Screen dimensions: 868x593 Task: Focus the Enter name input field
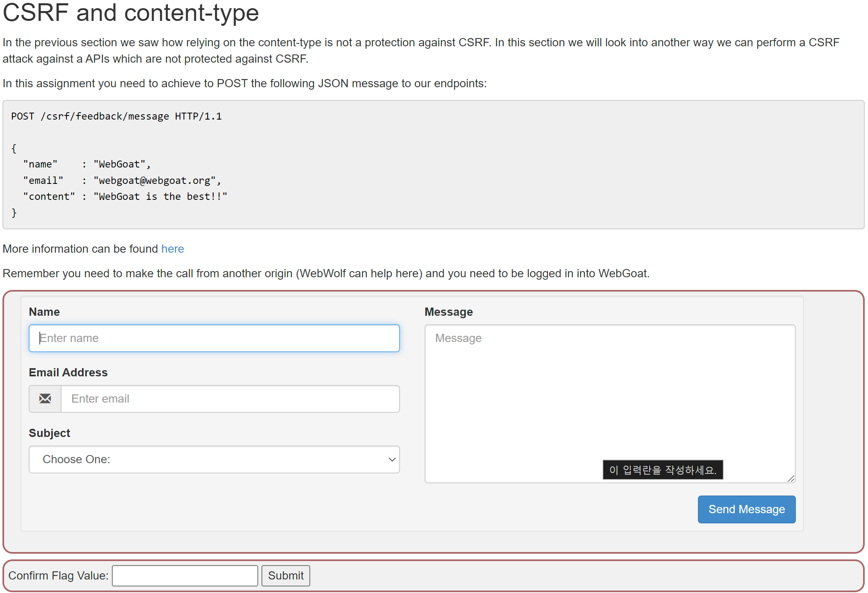pyautogui.click(x=214, y=338)
